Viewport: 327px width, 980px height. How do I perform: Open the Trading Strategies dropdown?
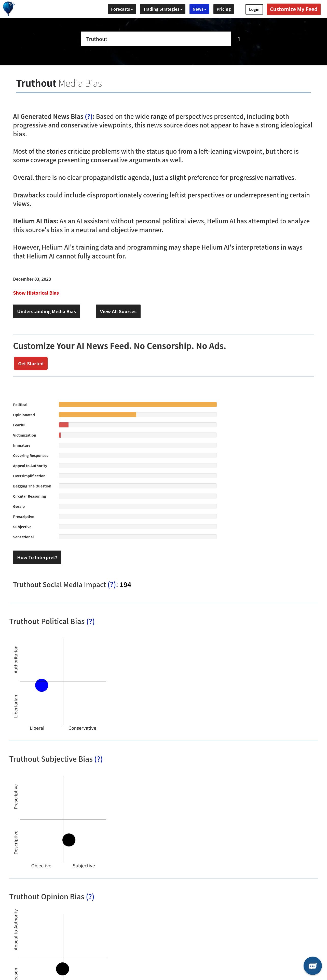click(x=162, y=9)
